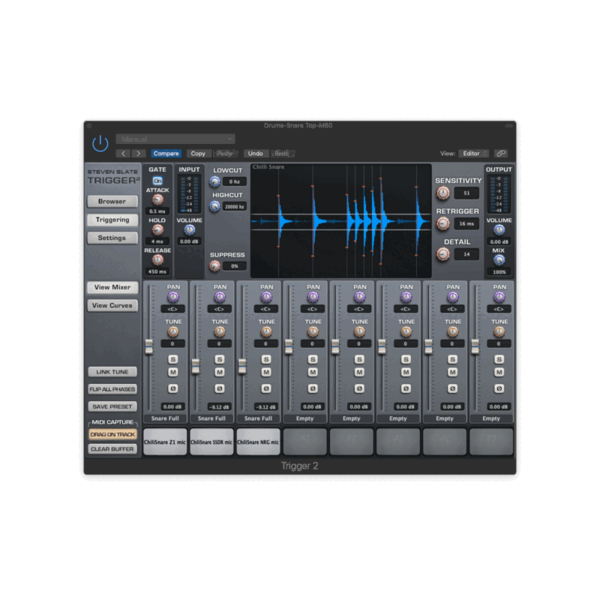
Task: Open the Settings page
Action: coord(112,238)
